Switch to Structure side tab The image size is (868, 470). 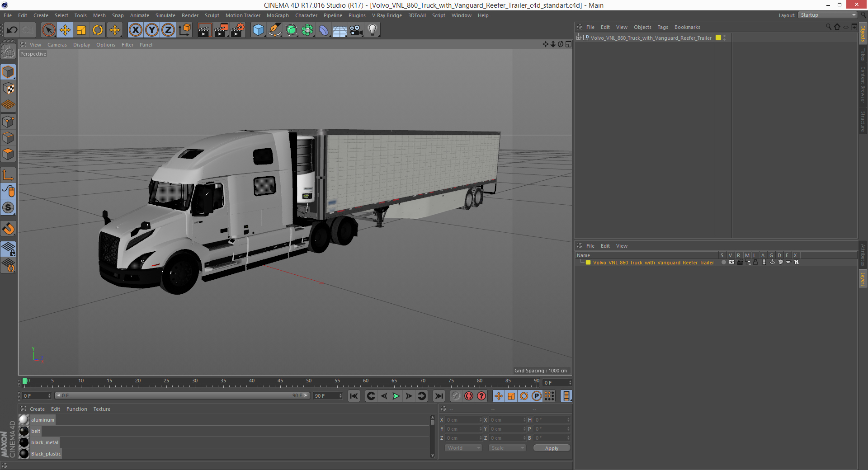tap(863, 121)
